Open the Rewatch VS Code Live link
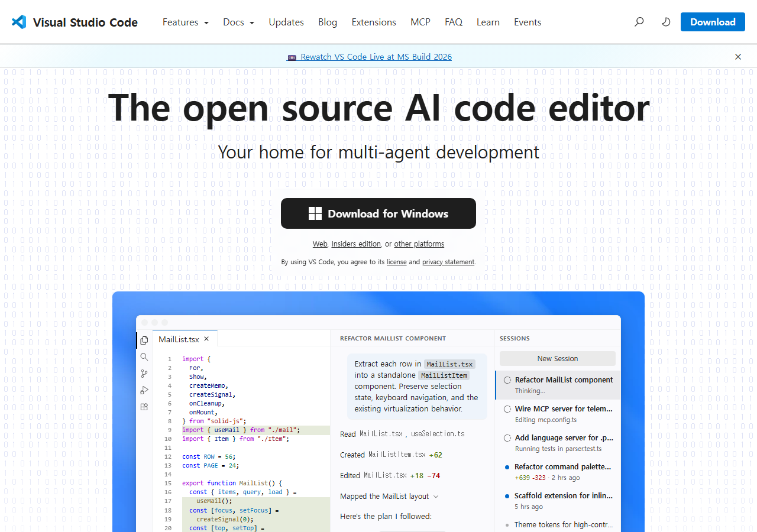The width and height of the screenshot is (757, 532). pos(370,57)
